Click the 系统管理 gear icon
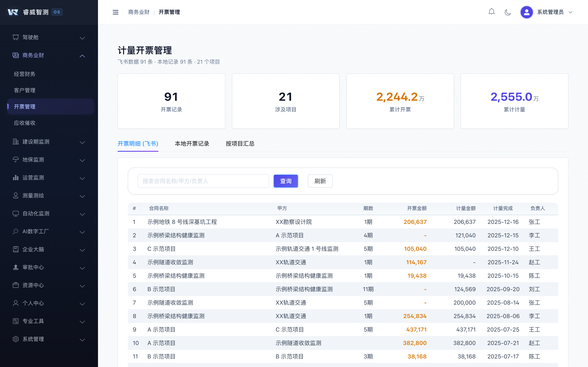Viewport: 588px width, 367px height. click(16, 339)
